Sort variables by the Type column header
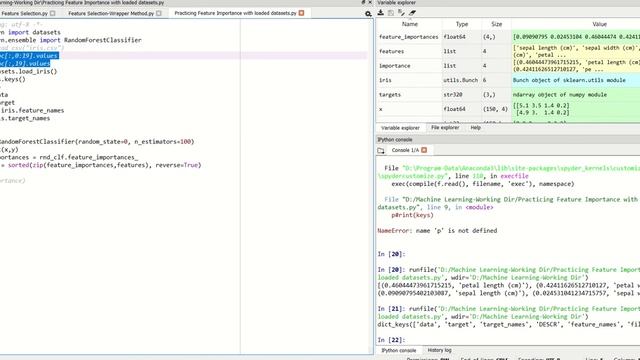640x360 pixels. coord(462,24)
